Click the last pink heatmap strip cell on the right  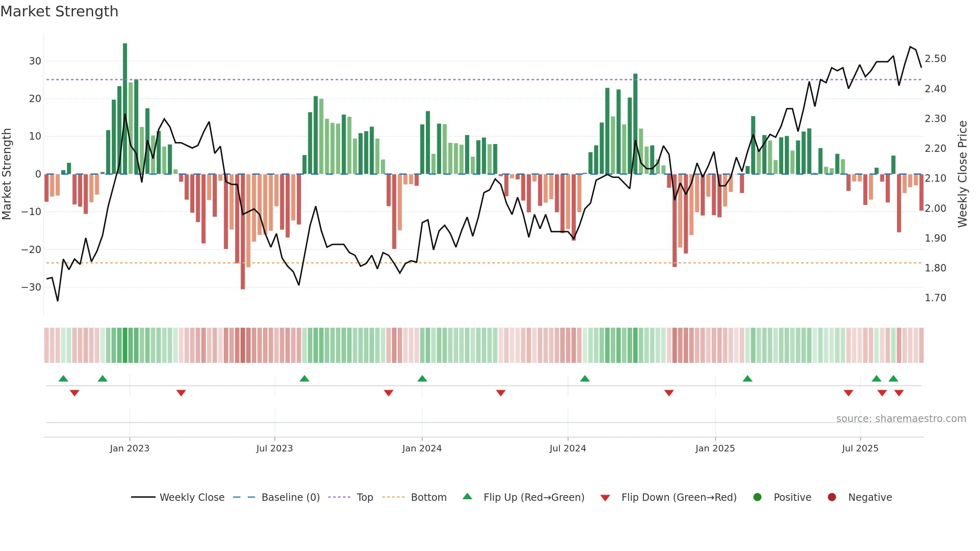[x=921, y=345]
